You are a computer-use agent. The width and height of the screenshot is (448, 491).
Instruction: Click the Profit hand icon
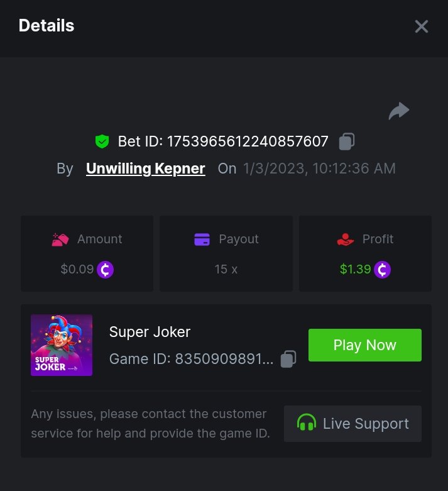(x=346, y=240)
